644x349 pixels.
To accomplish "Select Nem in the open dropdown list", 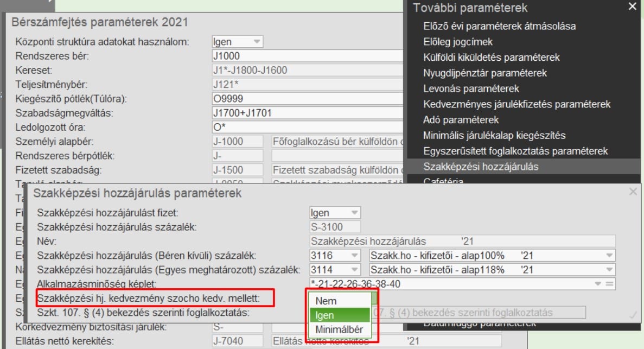I will pos(326,301).
